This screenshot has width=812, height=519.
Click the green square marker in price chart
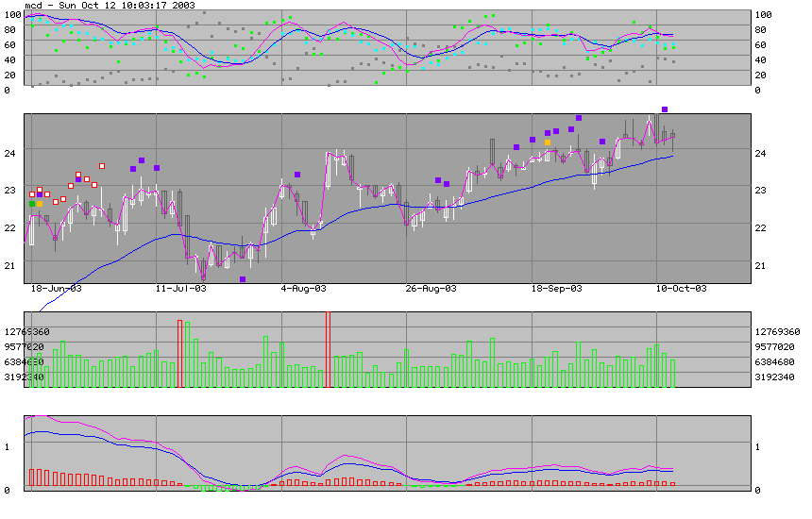(x=32, y=204)
